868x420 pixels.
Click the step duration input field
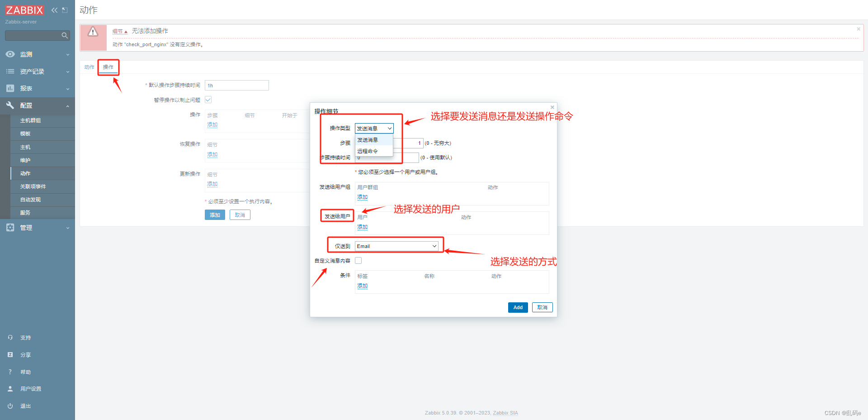pyautogui.click(x=387, y=157)
